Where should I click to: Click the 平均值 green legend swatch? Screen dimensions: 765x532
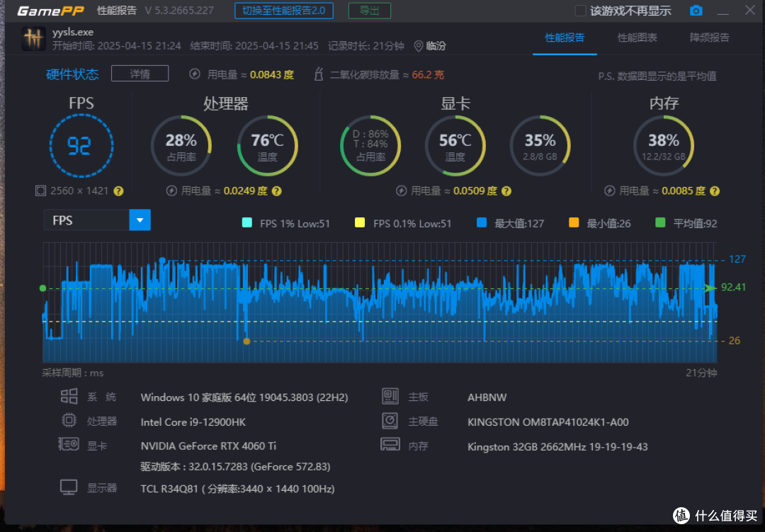pos(660,223)
